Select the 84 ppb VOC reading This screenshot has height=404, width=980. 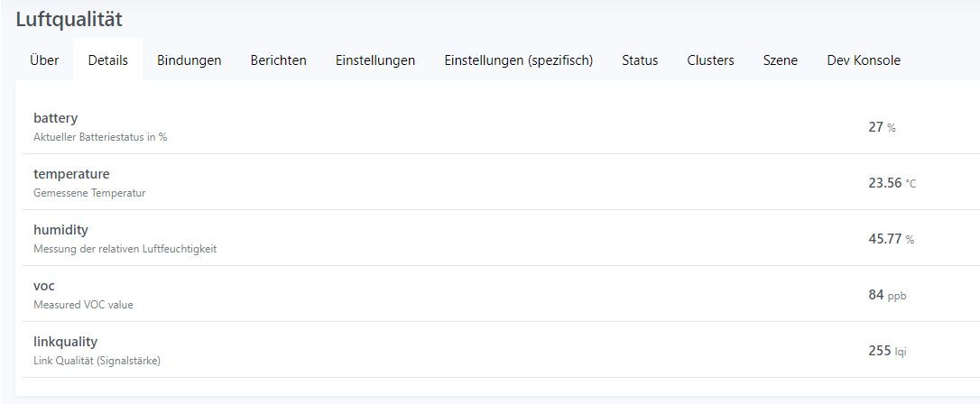[887, 295]
